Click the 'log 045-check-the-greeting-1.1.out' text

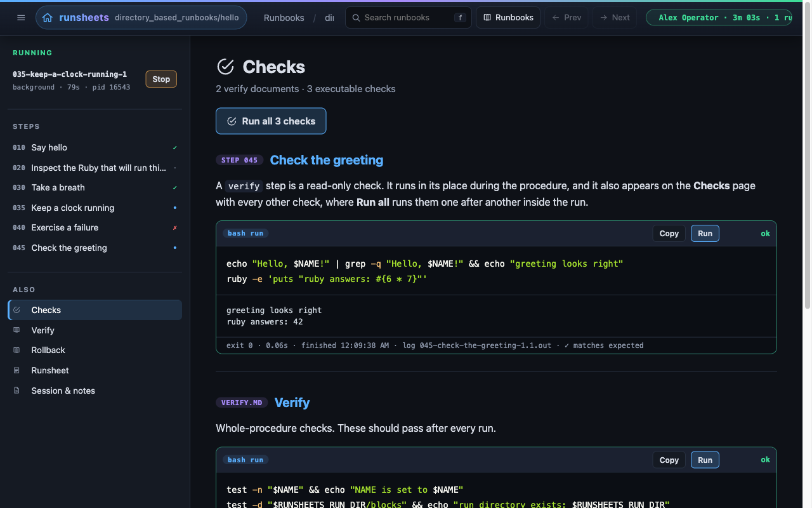pos(477,345)
